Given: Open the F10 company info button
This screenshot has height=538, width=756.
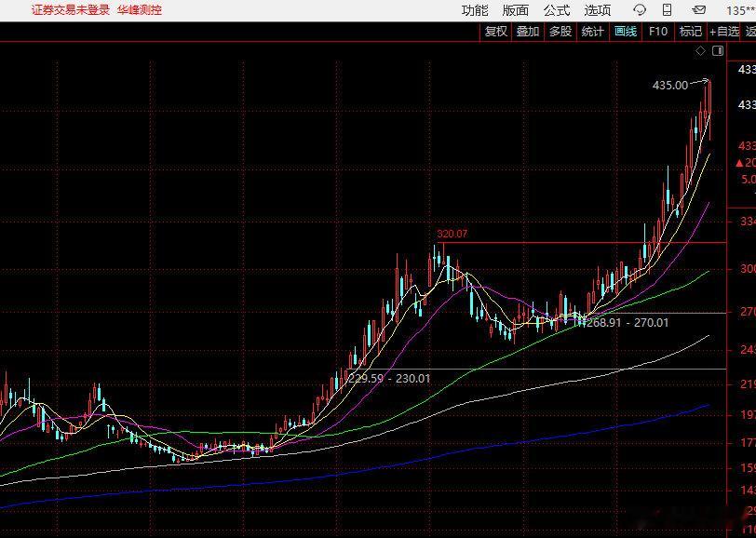Looking at the screenshot, I should point(658,32).
